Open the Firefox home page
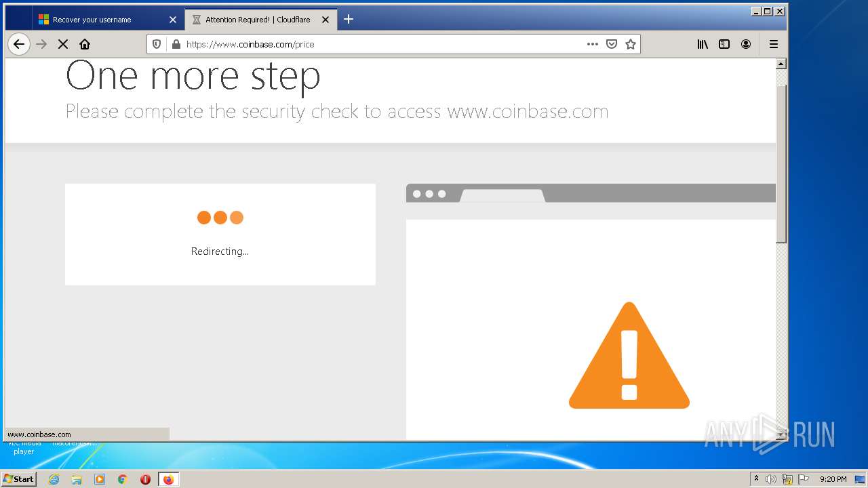This screenshot has height=488, width=868. click(85, 44)
